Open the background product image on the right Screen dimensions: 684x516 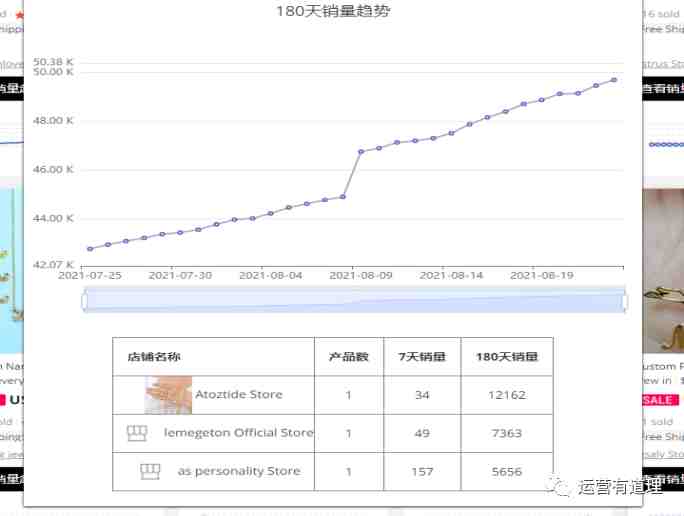[x=663, y=270]
